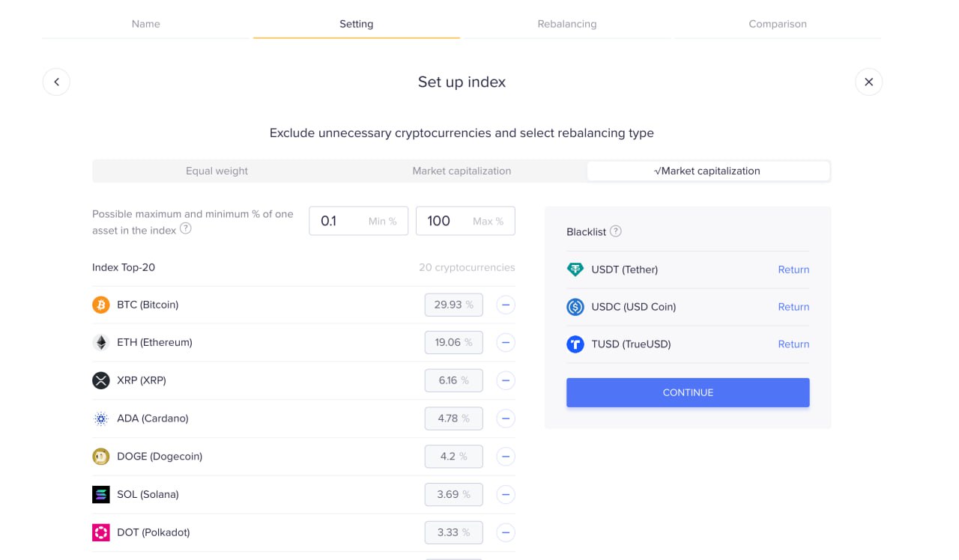The image size is (959, 560).
Task: Click minus icon next to XRP
Action: (x=506, y=380)
